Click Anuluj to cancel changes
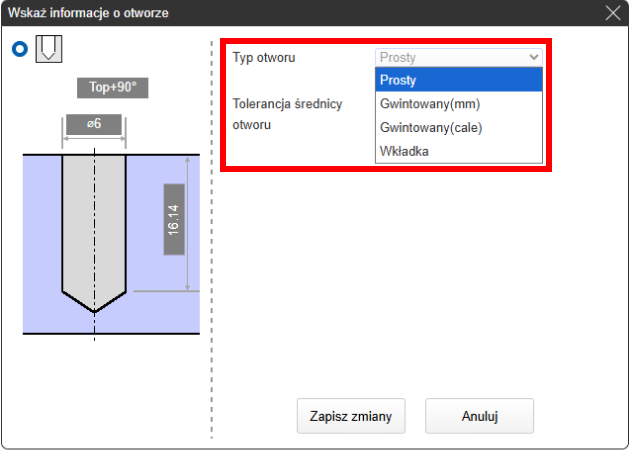 (x=479, y=416)
